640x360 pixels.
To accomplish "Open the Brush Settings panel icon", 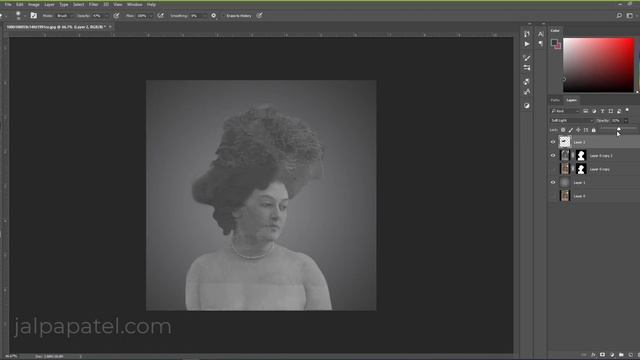I will pyautogui.click(x=527, y=58).
